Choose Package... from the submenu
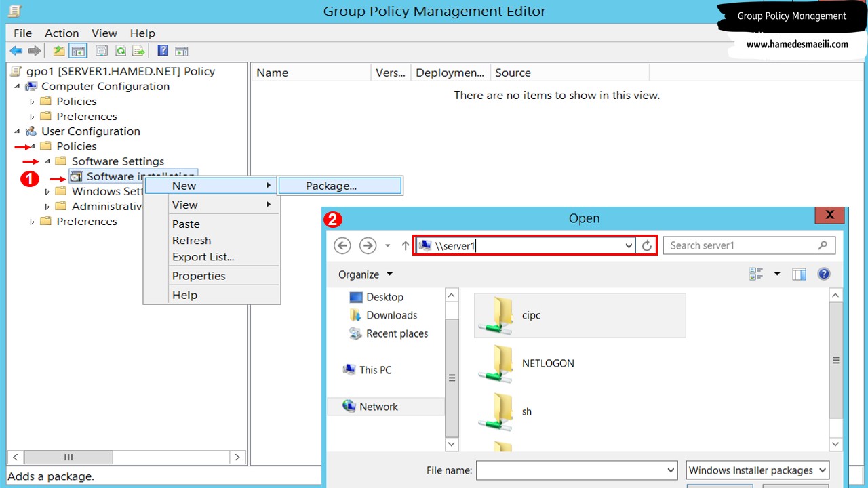This screenshot has width=868, height=488. [340, 186]
